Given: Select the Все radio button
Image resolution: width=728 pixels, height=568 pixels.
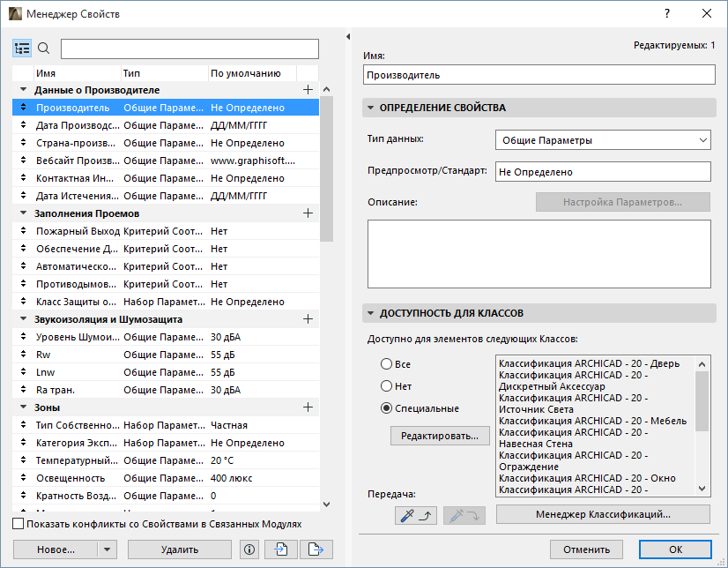Looking at the screenshot, I should [x=386, y=363].
